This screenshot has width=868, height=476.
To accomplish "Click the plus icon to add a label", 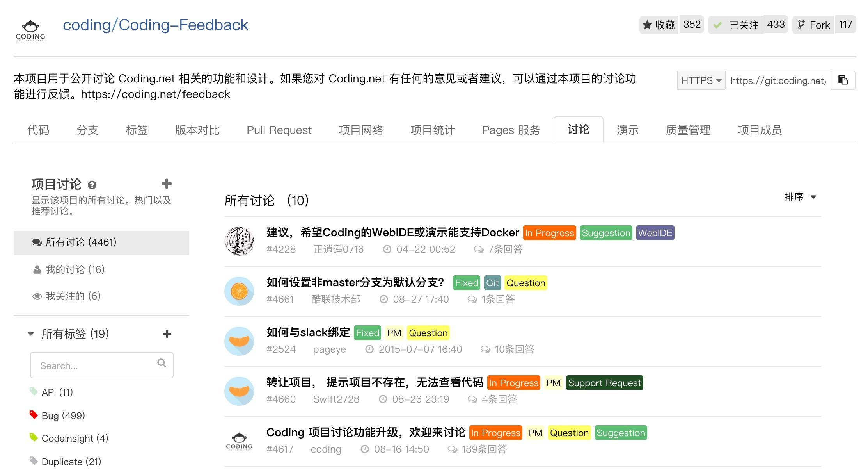I will point(168,334).
